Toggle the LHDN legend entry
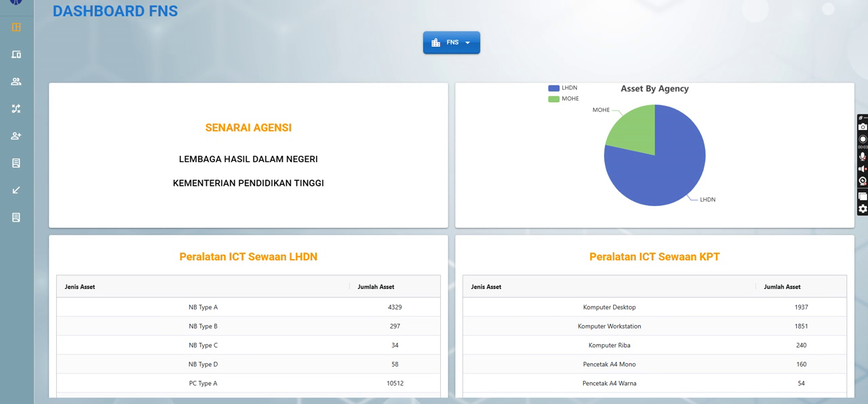Viewport: 868px width, 404px height. (562, 88)
